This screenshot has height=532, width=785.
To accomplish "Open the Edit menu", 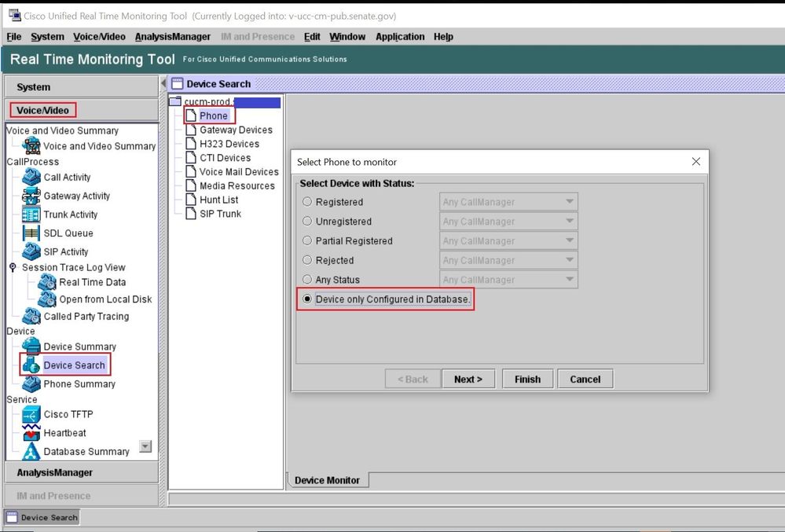I will click(312, 36).
